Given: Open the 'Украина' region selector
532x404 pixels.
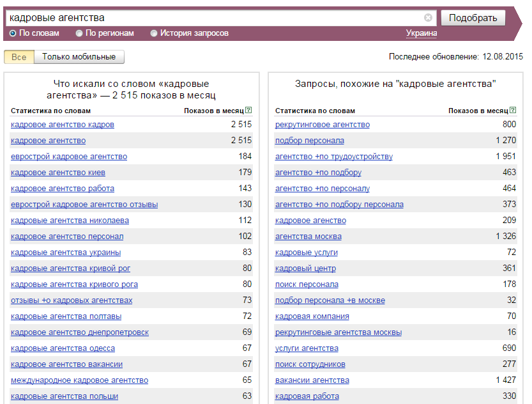Looking at the screenshot, I should pyautogui.click(x=422, y=33).
